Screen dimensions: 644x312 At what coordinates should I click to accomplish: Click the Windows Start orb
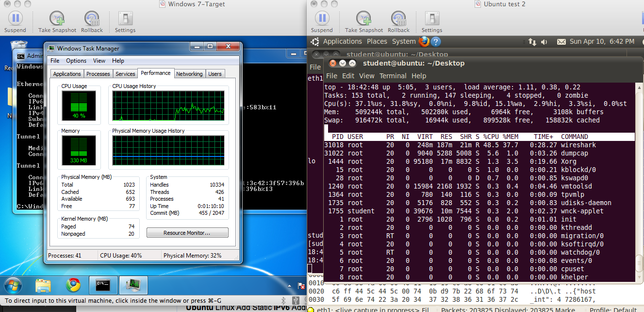13,284
